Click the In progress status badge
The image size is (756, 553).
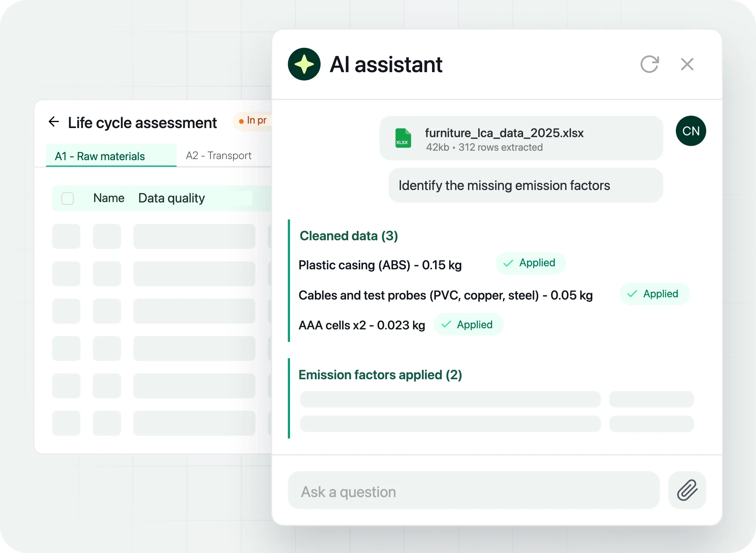click(253, 121)
